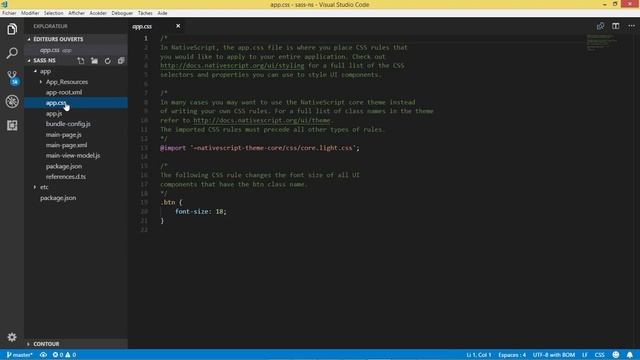Open changes icon in editor title bar
640x360 pixels.
600,26
